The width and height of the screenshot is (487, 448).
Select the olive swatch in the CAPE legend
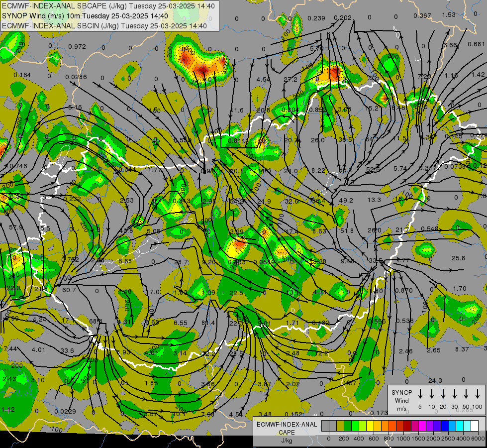[340, 426]
